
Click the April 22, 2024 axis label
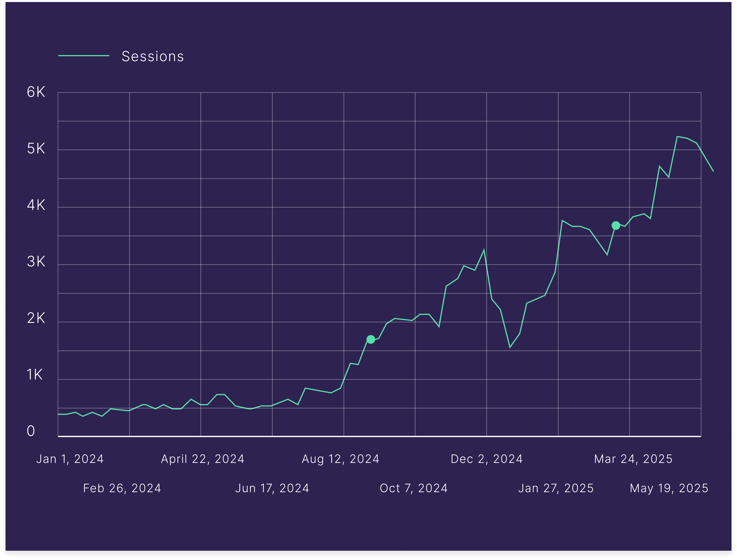pos(203,459)
